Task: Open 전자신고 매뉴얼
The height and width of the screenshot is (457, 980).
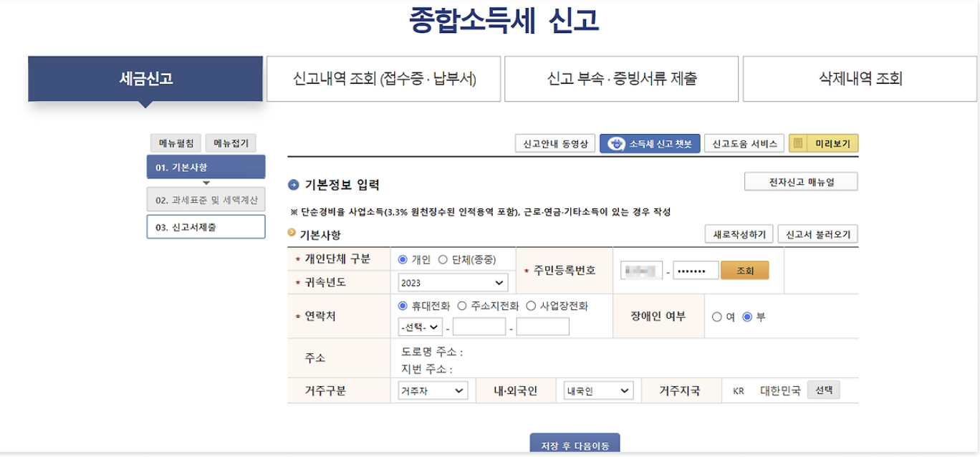Action: (801, 182)
